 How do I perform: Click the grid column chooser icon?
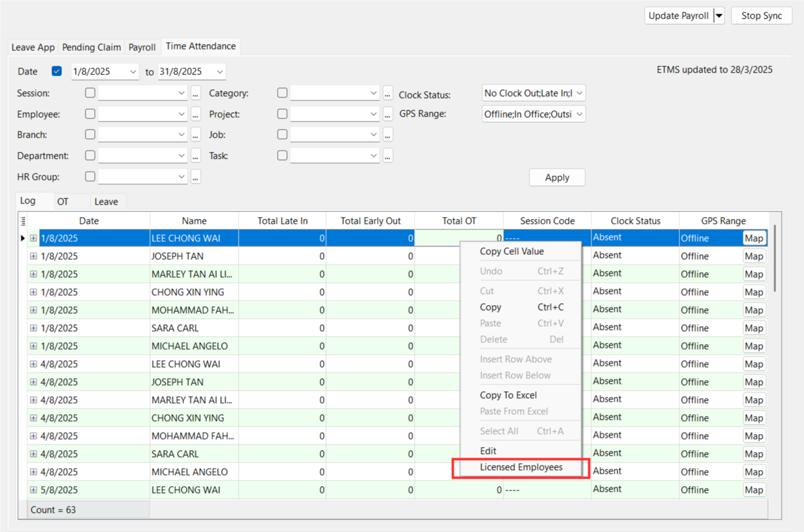(24, 221)
